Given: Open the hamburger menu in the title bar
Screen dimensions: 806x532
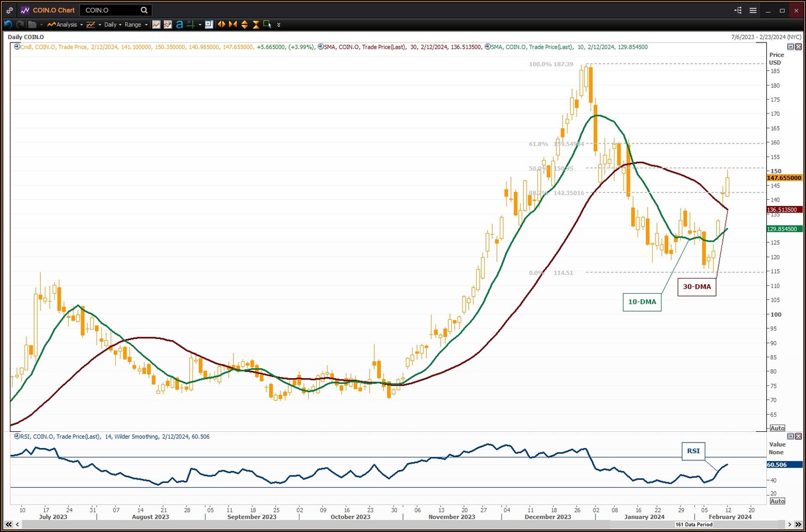Looking at the screenshot, I should click(x=753, y=10).
